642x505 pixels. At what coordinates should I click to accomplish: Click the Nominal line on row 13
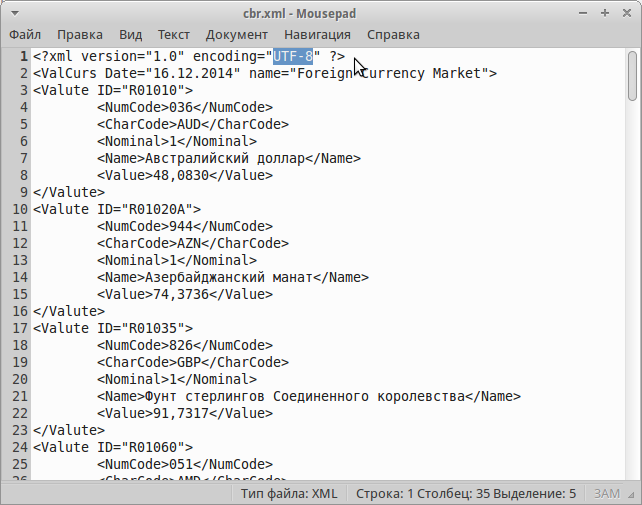(177, 260)
